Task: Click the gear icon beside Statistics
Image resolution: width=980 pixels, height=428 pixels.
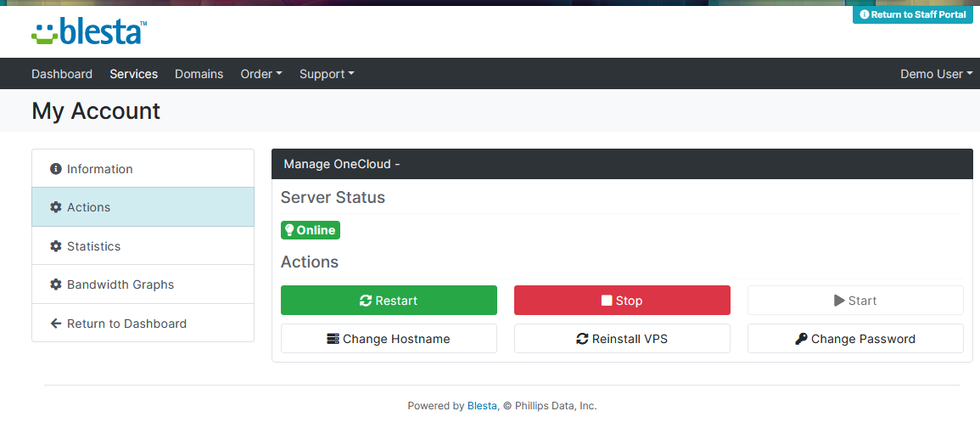Action: pyautogui.click(x=56, y=246)
